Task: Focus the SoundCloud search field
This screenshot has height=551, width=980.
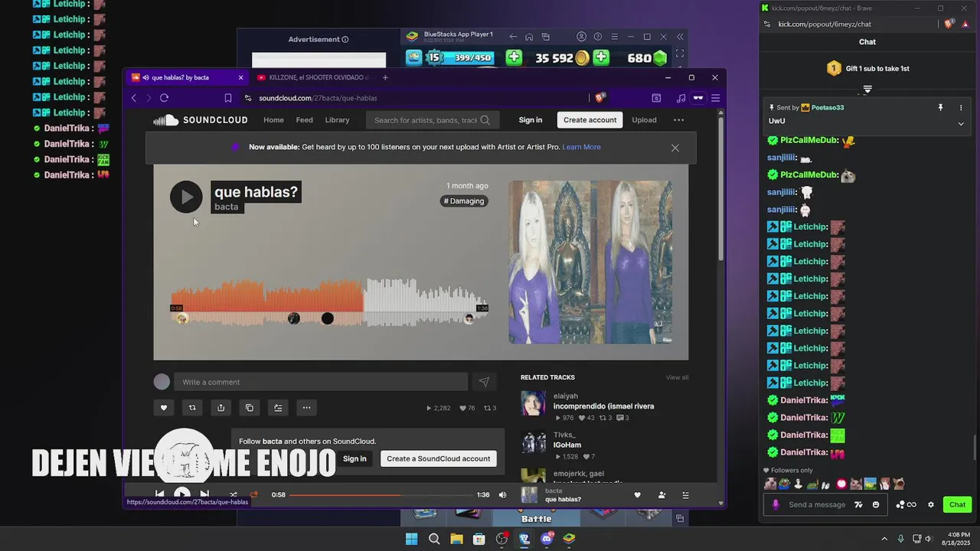Action: point(433,120)
